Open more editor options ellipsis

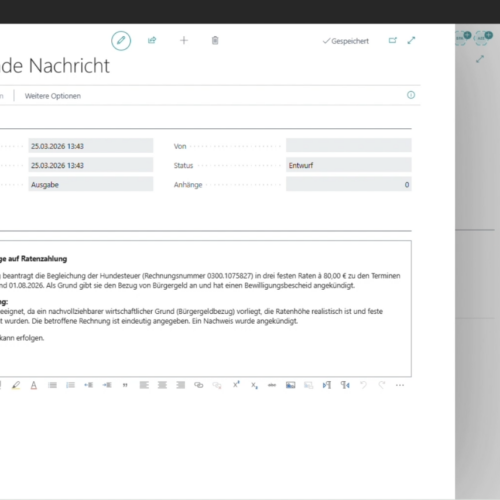[400, 385]
